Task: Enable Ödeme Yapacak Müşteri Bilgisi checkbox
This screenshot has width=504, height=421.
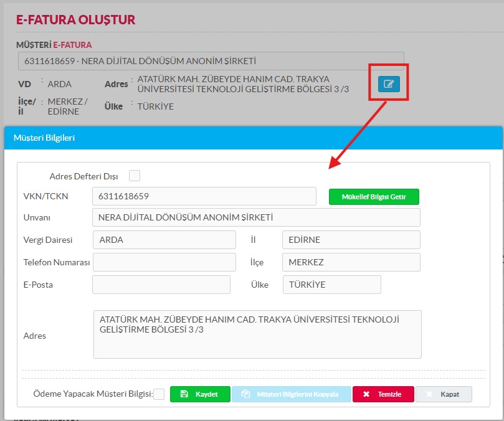Action: [x=159, y=394]
